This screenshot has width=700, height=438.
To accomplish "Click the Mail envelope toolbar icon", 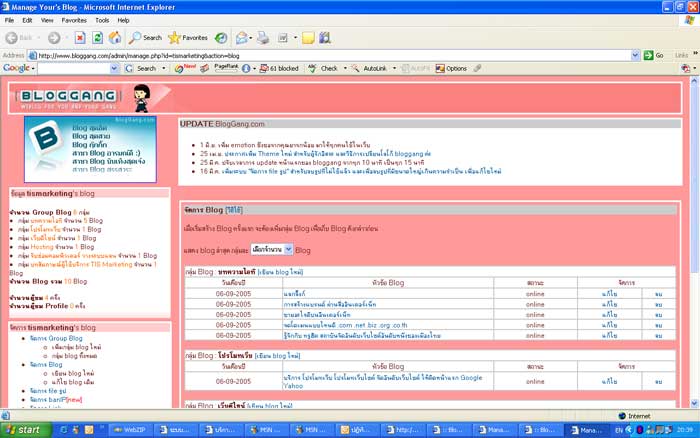I will coord(242,38).
